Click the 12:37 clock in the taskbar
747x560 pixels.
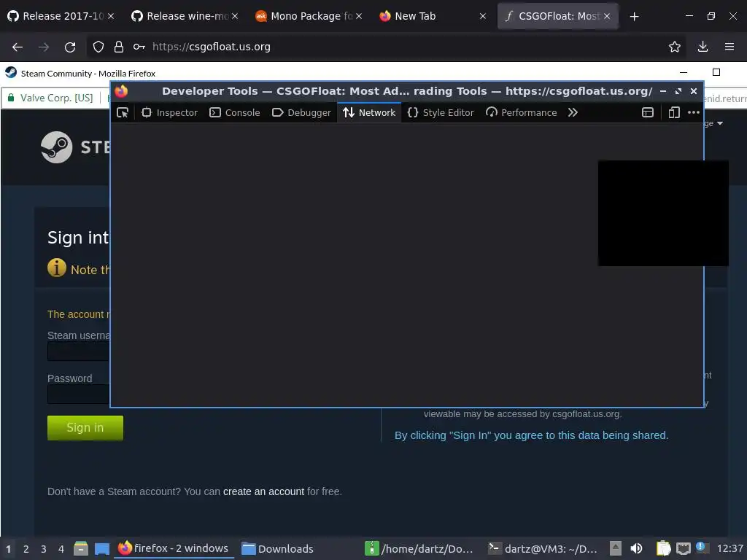pos(729,549)
